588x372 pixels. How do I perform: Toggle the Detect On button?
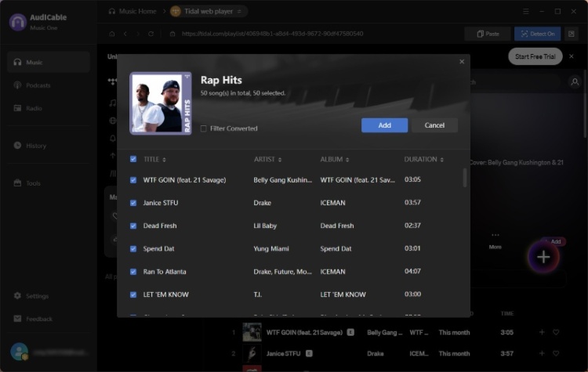[537, 34]
